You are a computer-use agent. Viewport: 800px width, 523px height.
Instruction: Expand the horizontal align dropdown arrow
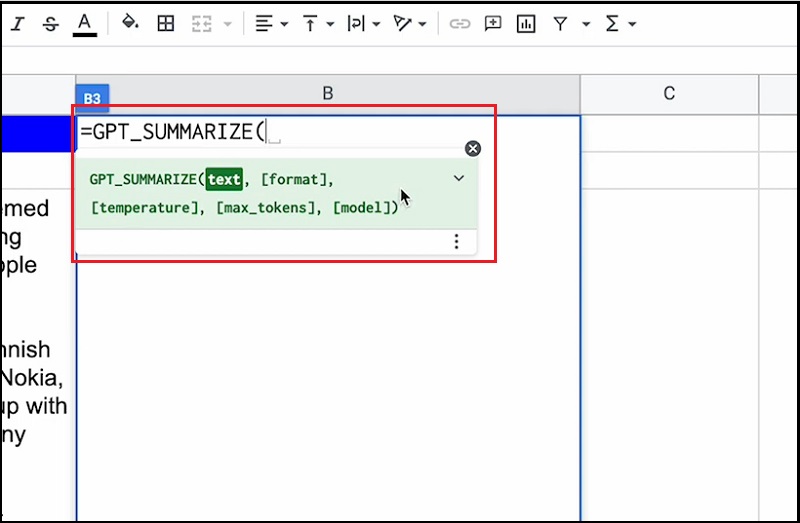(284, 24)
